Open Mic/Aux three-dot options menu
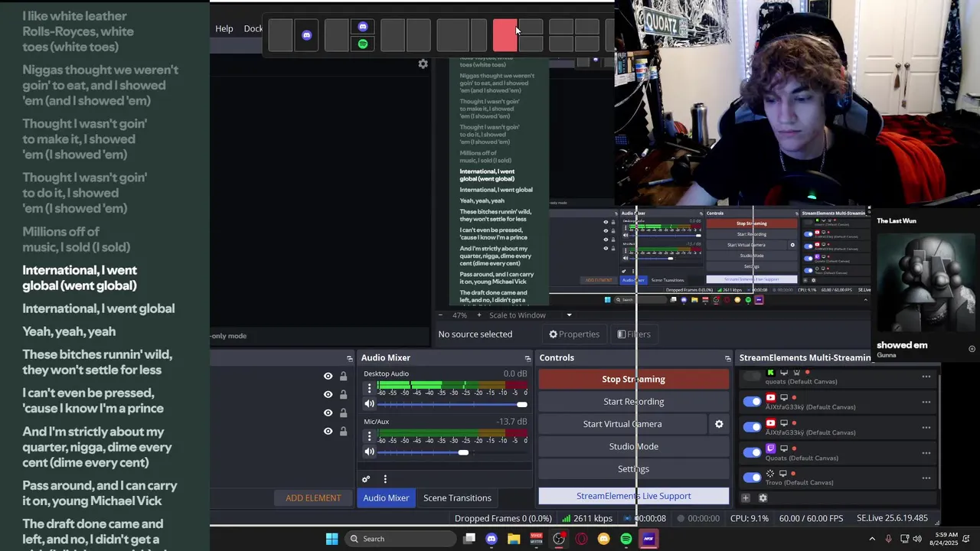 tap(369, 436)
